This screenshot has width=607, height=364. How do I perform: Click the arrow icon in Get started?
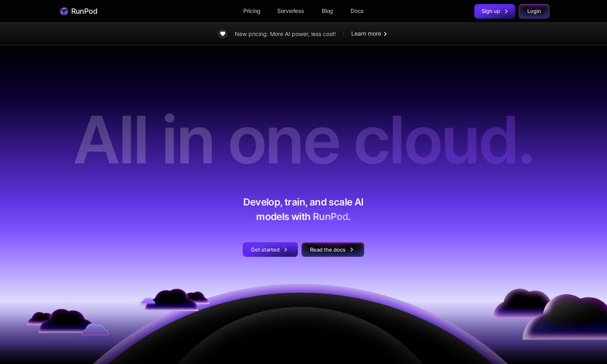(286, 250)
